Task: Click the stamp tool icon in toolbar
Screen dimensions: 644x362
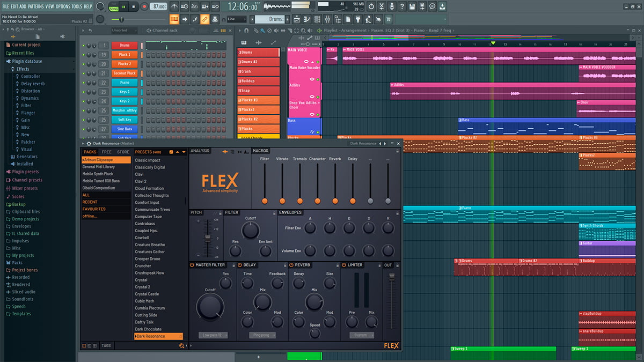Action: [x=215, y=19]
